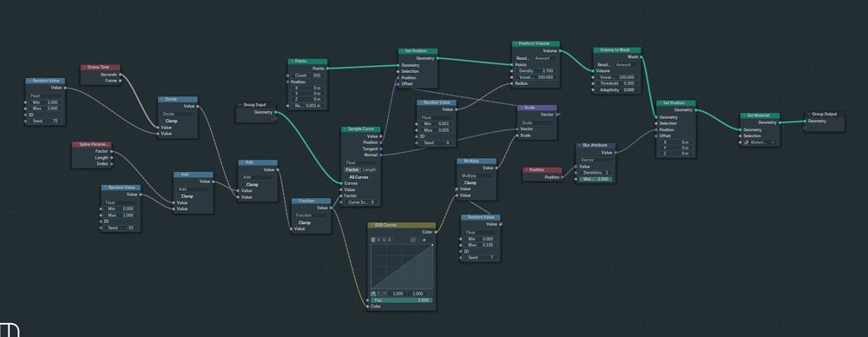Screen dimensions: 868x337
Task: Click the material sphere icon in Set Material
Action: point(746,142)
